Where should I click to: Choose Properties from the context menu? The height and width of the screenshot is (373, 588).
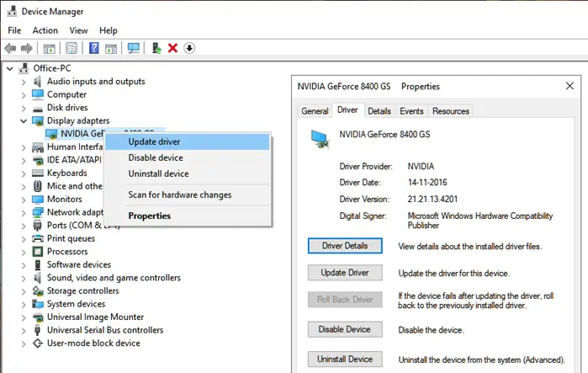point(187,216)
